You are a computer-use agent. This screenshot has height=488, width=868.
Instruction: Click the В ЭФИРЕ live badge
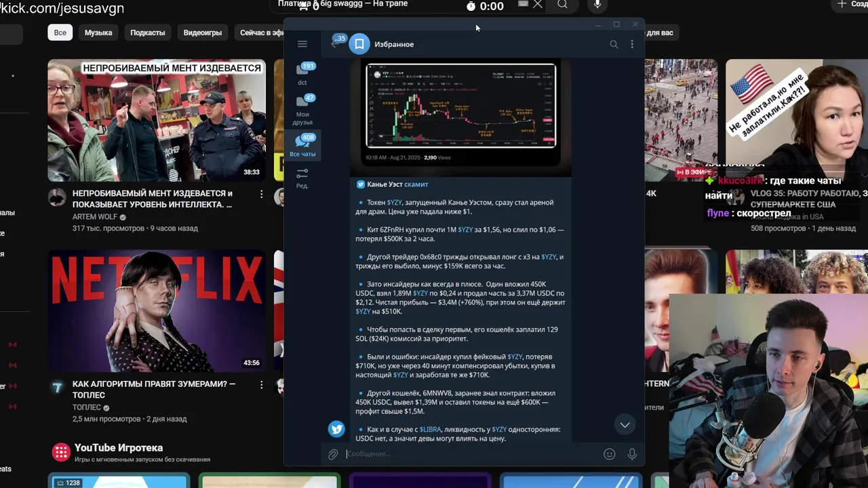click(x=693, y=172)
